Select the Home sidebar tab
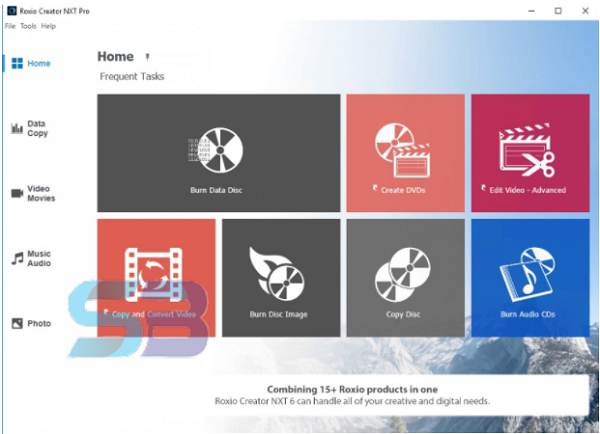Screen dimensions: 600x434 coord(31,63)
